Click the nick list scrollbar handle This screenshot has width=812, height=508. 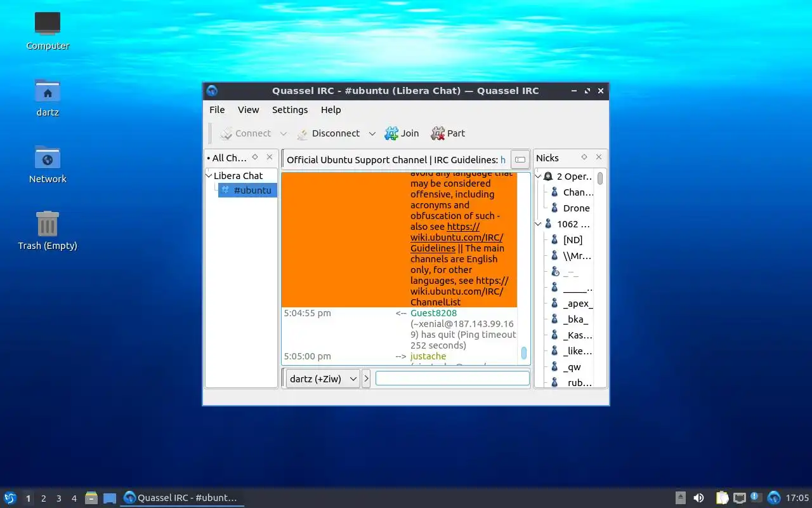[x=600, y=178]
